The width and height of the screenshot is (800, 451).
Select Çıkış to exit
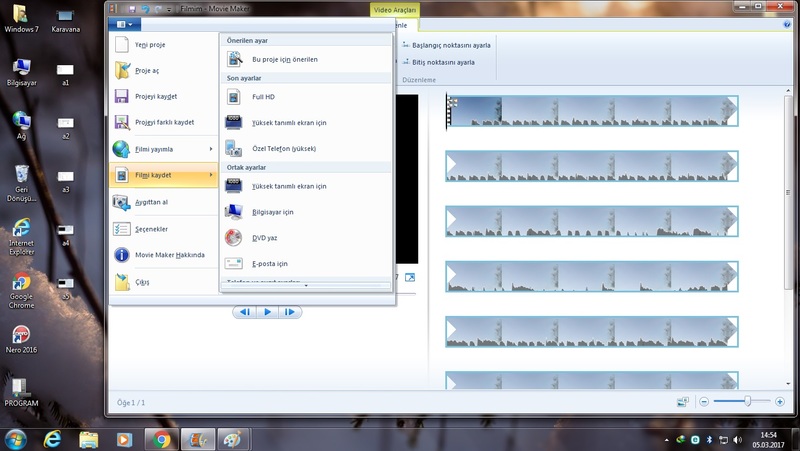tap(163, 282)
